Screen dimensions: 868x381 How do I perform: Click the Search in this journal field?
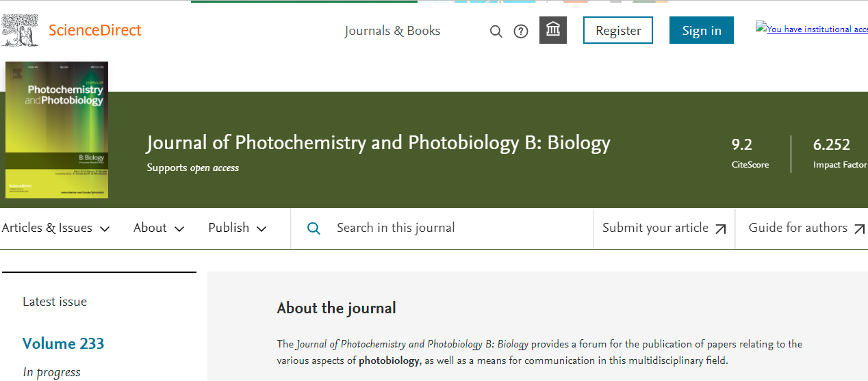(x=459, y=228)
